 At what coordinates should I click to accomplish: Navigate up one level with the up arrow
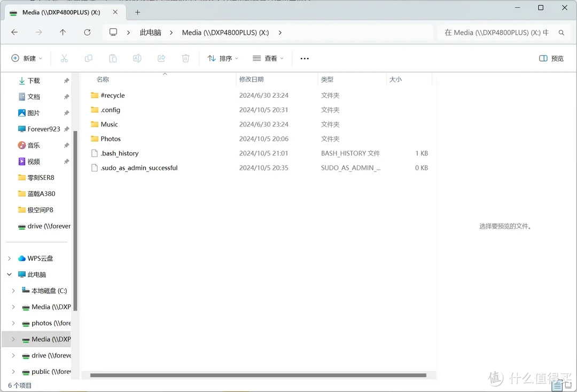pyautogui.click(x=63, y=32)
